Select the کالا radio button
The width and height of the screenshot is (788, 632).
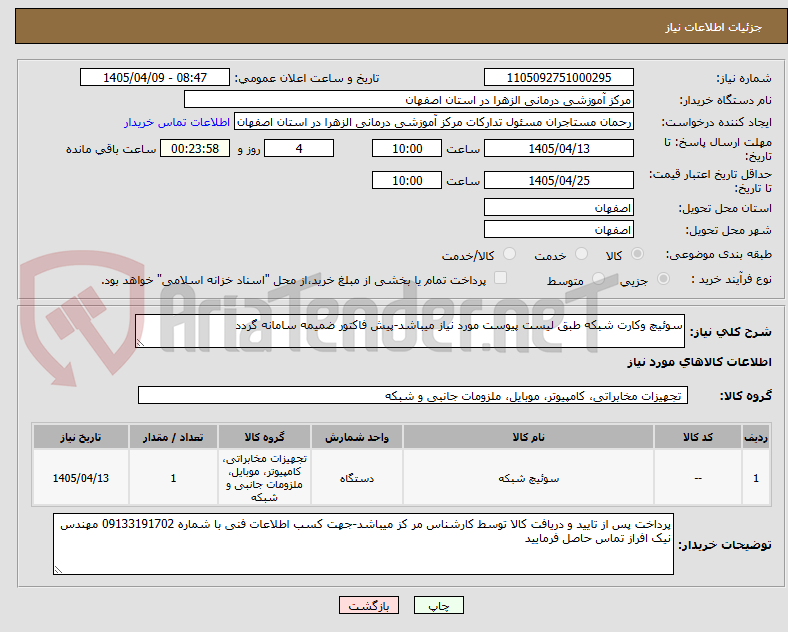tap(637, 254)
